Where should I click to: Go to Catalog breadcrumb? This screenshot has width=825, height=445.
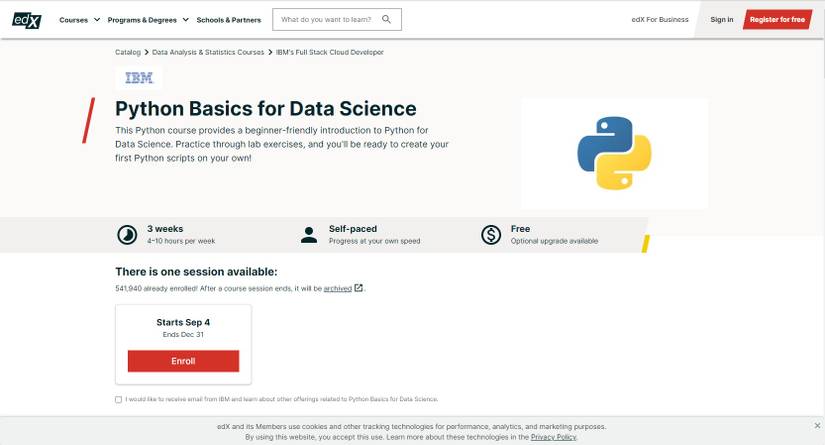128,52
